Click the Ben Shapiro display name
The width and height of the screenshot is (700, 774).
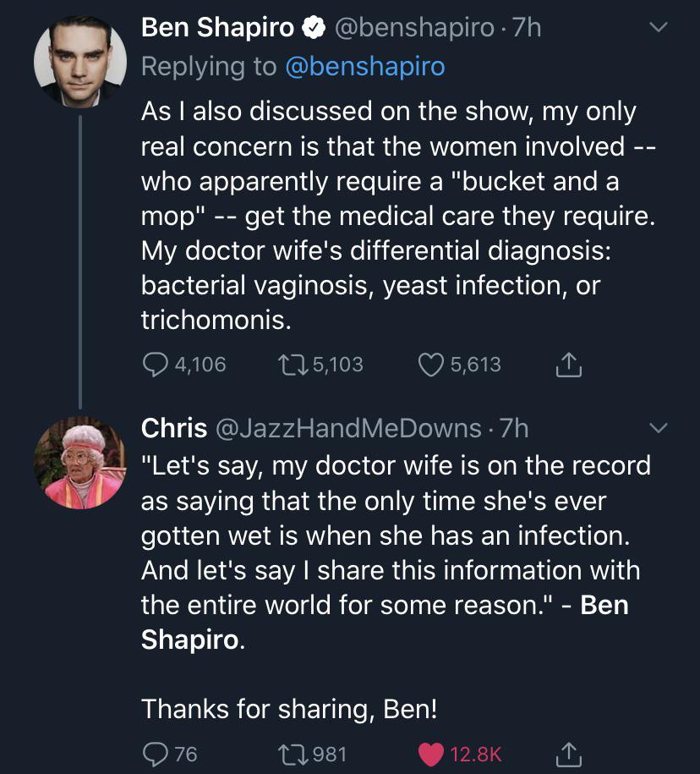[x=217, y=28]
